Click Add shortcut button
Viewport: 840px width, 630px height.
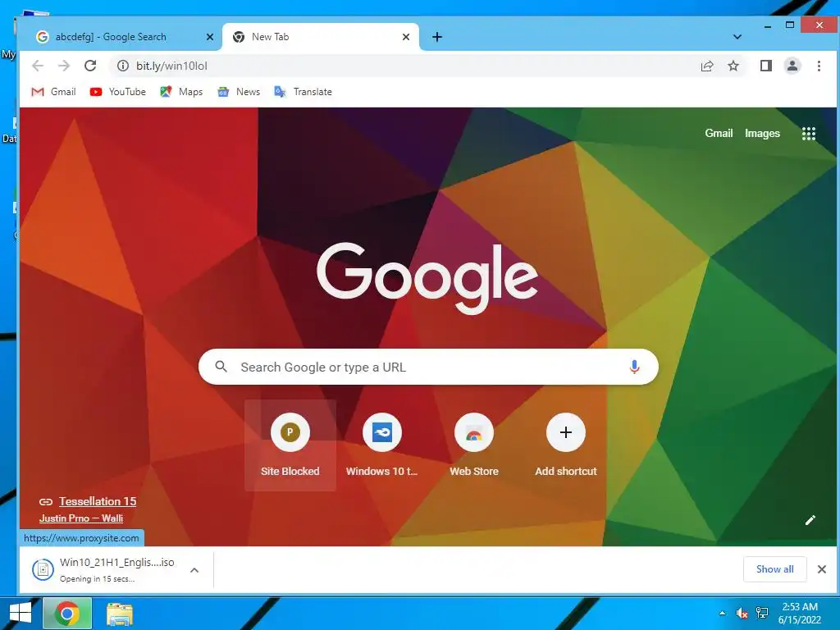566,445
